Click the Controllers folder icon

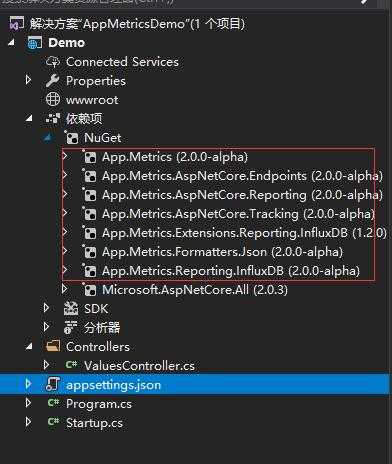[53, 346]
